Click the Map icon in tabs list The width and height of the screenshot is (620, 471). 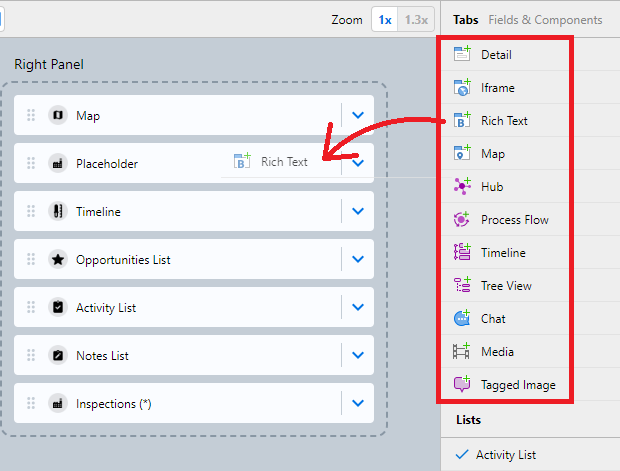(462, 154)
